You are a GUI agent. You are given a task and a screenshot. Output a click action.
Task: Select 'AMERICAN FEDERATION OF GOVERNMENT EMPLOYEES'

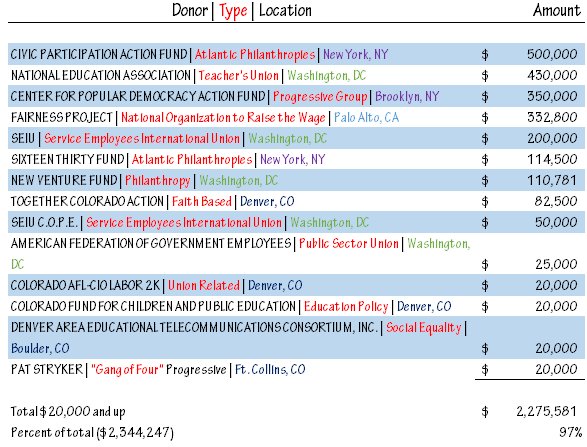click(151, 243)
